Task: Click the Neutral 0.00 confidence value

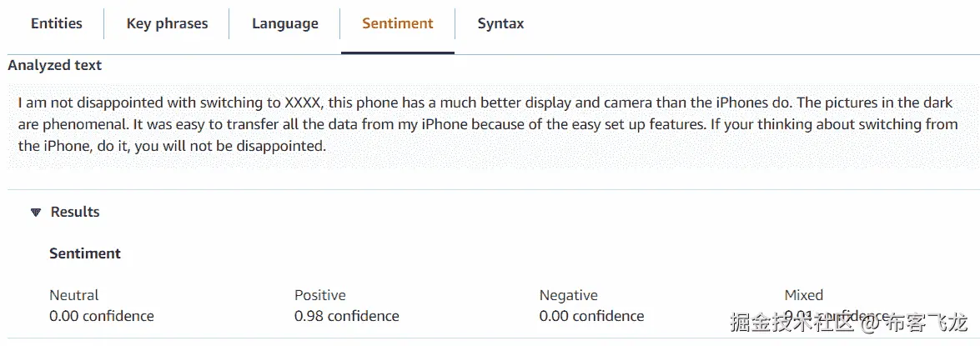Action: [102, 316]
